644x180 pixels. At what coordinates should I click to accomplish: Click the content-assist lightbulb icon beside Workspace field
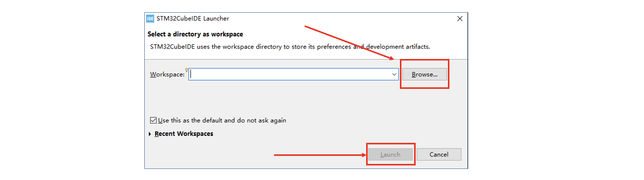(187, 70)
